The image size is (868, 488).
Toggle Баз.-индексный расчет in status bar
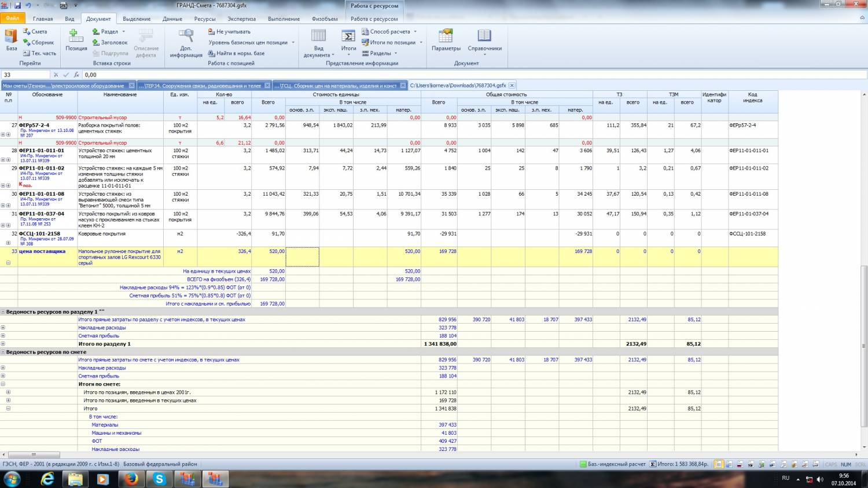tap(612, 464)
